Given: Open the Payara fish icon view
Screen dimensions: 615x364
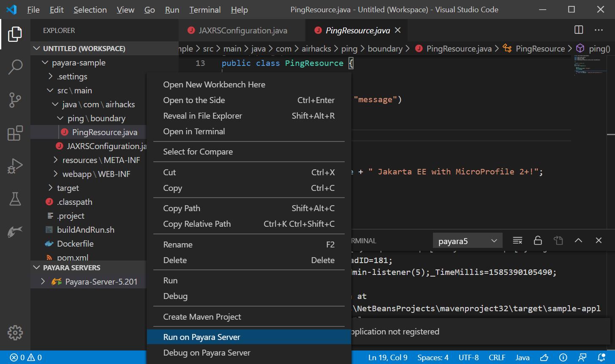Looking at the screenshot, I should click(x=15, y=231).
